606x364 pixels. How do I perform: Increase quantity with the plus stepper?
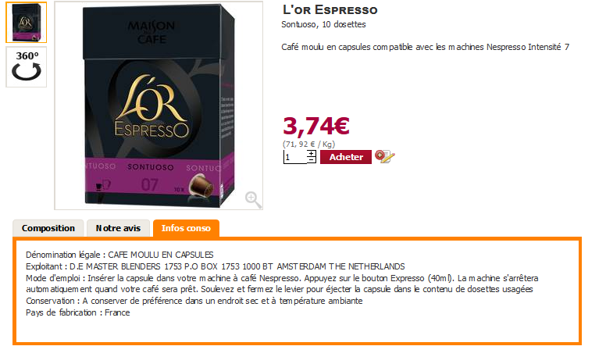point(312,153)
